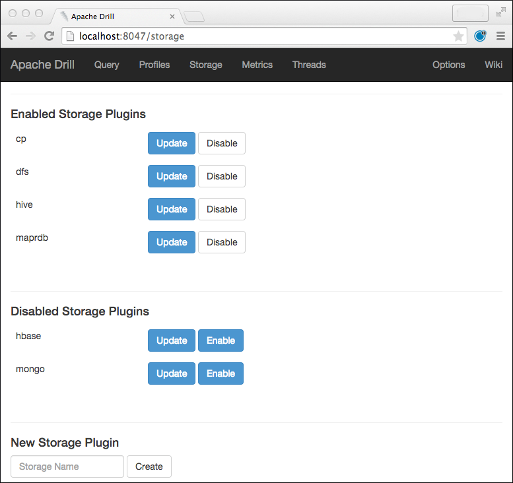Disable the dfs storage plugin
This screenshot has width=513, height=483.
pos(222,176)
